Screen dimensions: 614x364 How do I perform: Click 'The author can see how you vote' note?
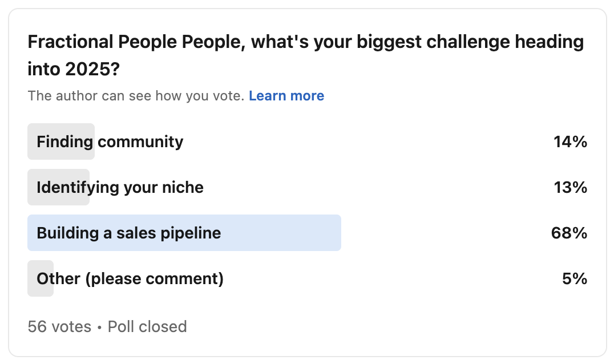point(136,96)
